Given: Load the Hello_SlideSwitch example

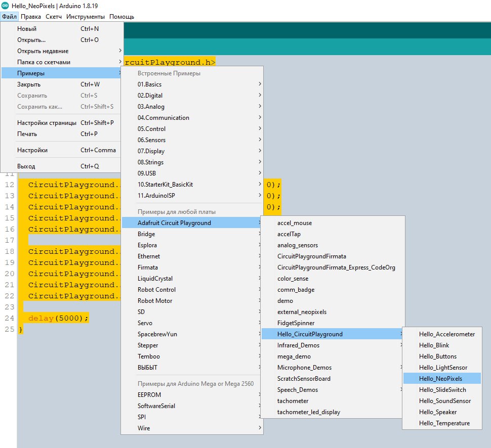Looking at the screenshot, I should coord(442,389).
